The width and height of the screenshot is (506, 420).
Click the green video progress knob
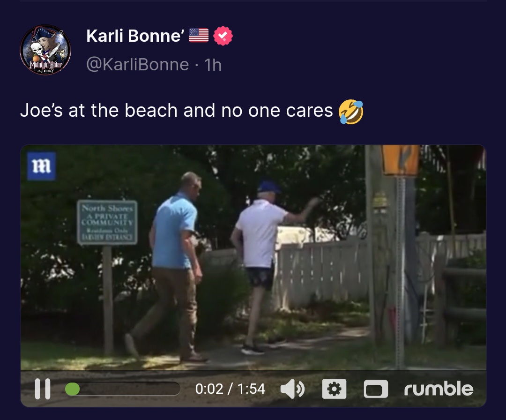72,389
